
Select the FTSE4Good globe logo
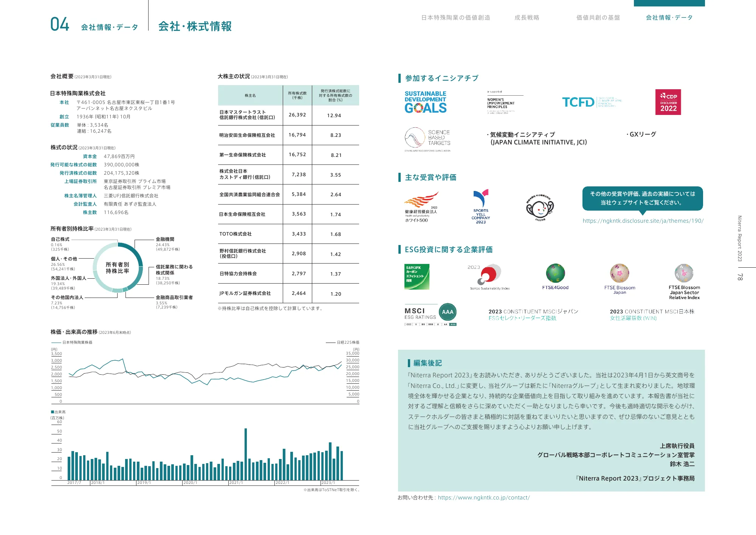tap(556, 276)
